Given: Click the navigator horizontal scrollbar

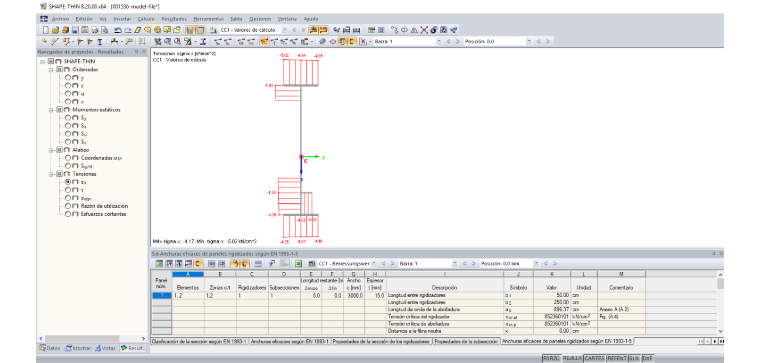Looking at the screenshot, I should 92,338.
